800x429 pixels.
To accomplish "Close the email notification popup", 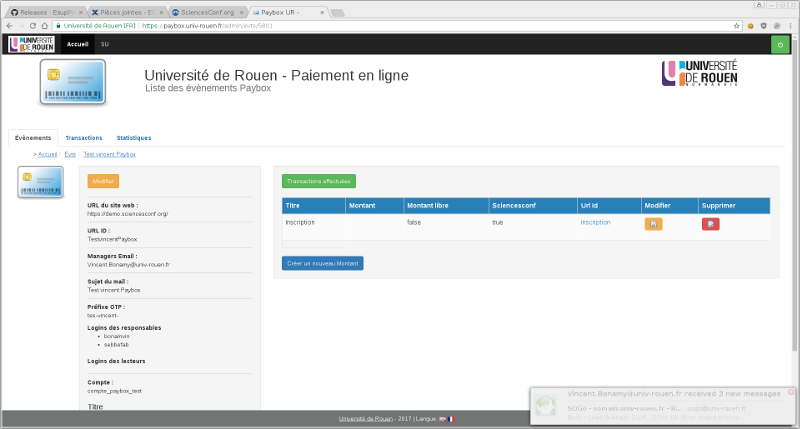I will pos(791,391).
